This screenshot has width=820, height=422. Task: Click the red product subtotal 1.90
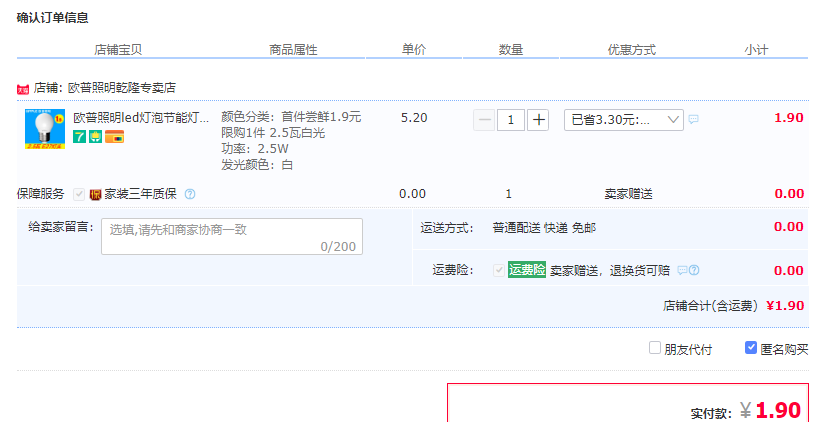pos(789,118)
